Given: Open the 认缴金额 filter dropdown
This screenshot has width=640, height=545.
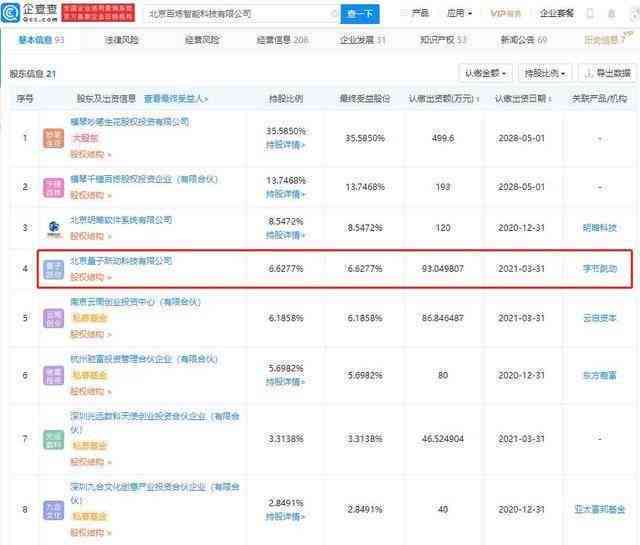Looking at the screenshot, I should (486, 73).
